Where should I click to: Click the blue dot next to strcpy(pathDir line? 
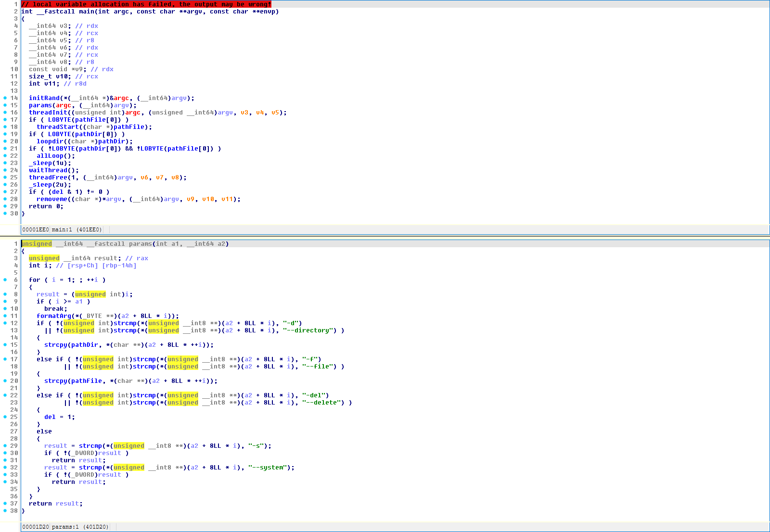[5, 344]
